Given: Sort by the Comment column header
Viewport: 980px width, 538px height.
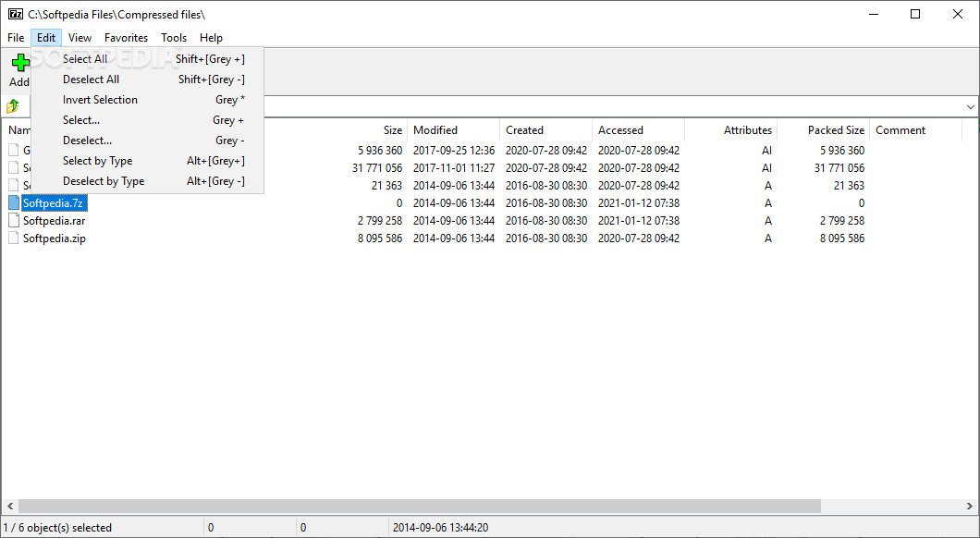Looking at the screenshot, I should (900, 130).
